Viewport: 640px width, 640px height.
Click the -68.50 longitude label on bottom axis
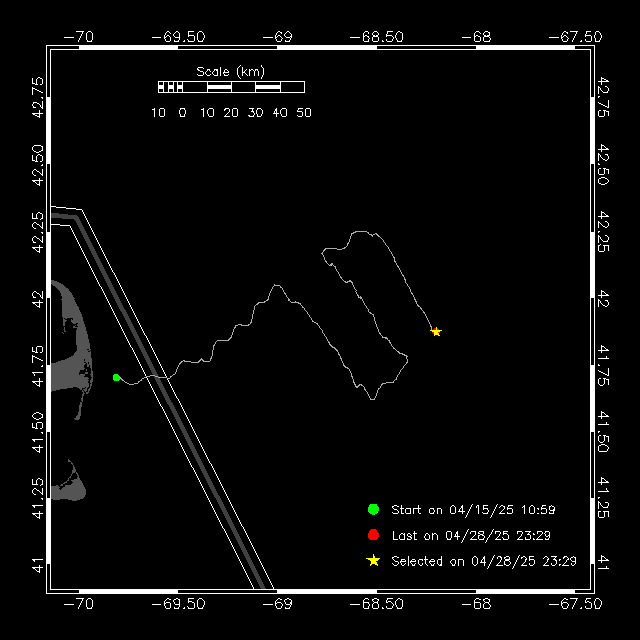378,604
